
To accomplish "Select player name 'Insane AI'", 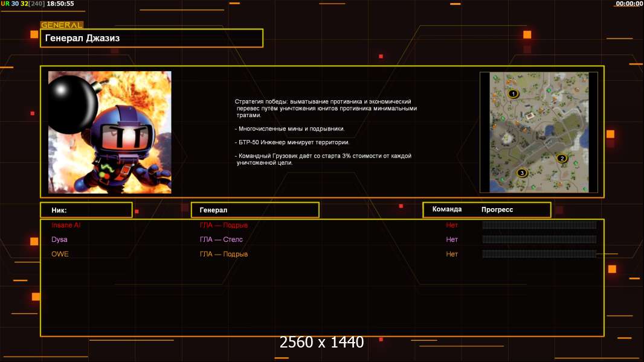I will (x=66, y=225).
